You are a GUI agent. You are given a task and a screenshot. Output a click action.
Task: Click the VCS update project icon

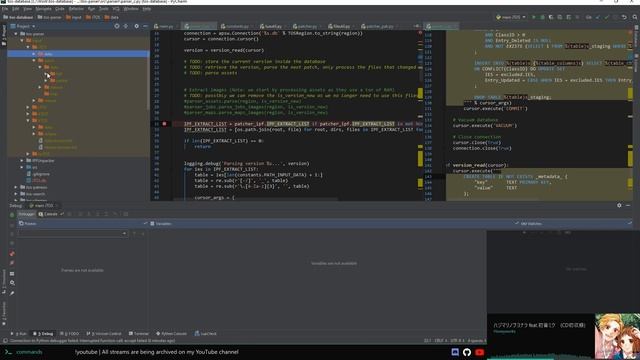tap(598, 17)
